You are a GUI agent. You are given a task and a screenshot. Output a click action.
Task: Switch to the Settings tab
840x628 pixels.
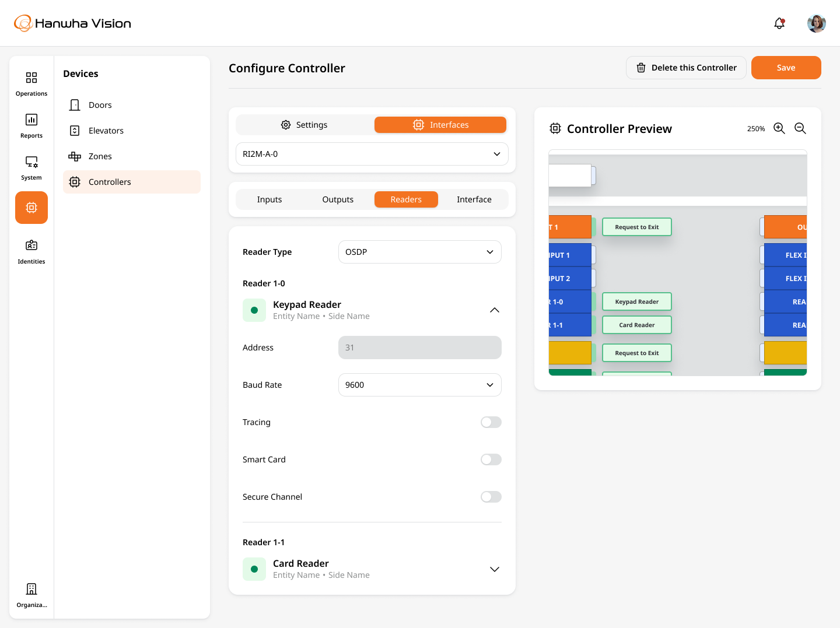point(304,125)
